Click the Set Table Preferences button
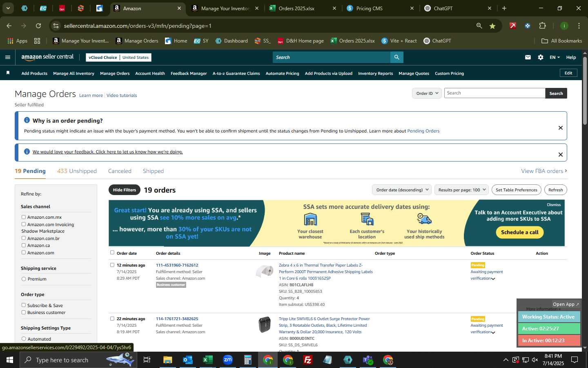The width and height of the screenshot is (588, 368). coord(516,190)
